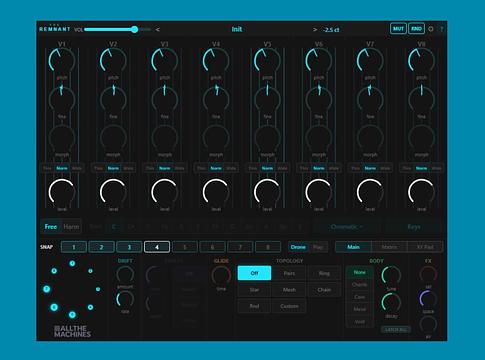
Task: Click the Init preset name
Action: pos(237,29)
